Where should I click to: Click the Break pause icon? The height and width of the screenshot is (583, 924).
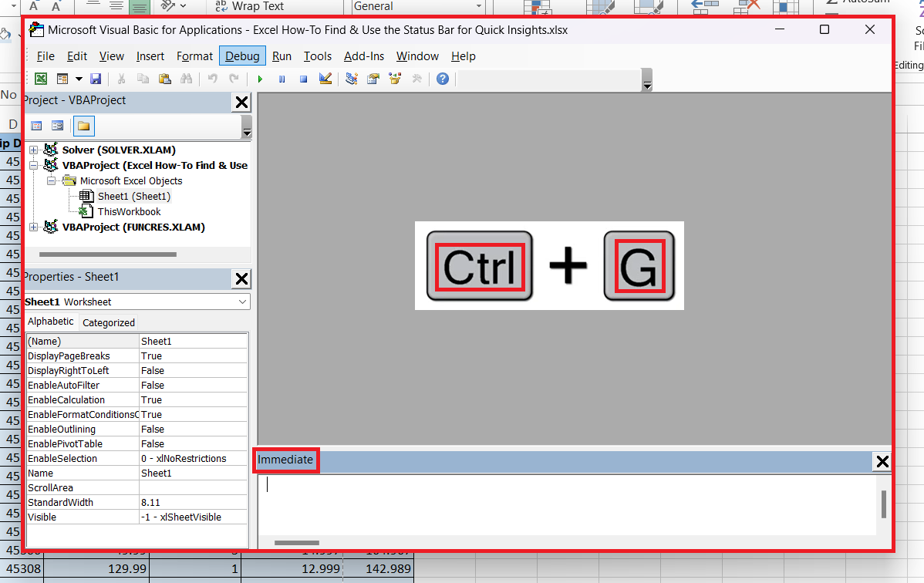click(x=282, y=79)
